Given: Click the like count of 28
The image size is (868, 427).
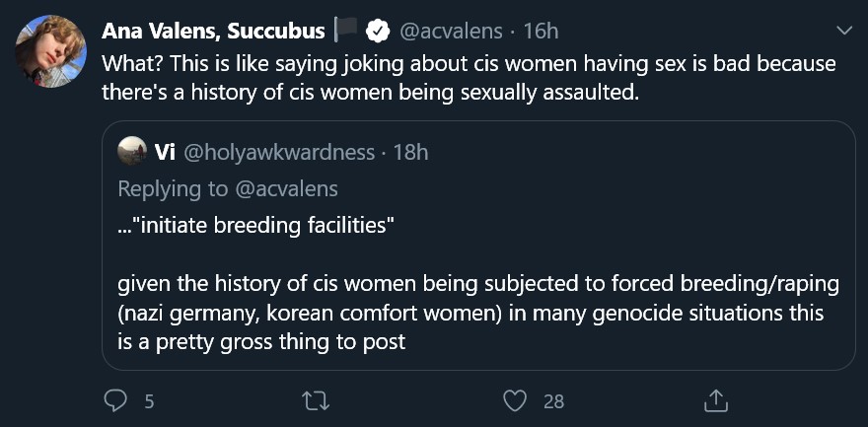Looking at the screenshot, I should [x=552, y=400].
